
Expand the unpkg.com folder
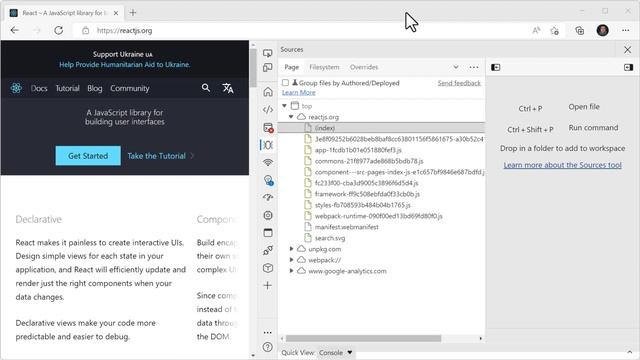click(291, 249)
